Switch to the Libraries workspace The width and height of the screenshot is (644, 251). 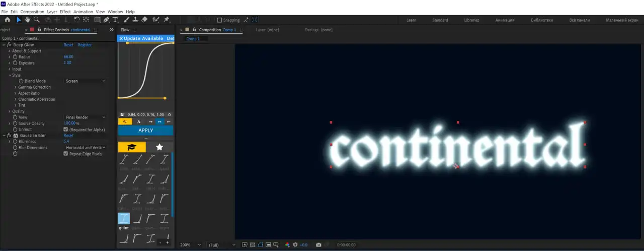(x=471, y=20)
